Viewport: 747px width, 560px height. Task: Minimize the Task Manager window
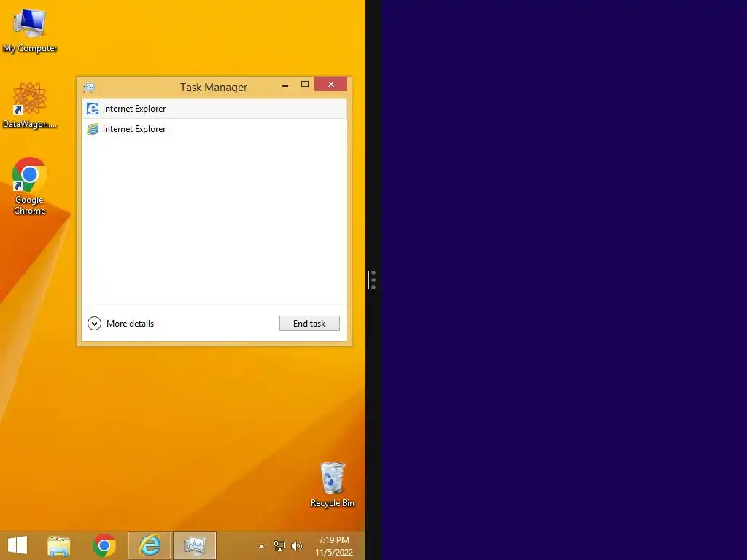(285, 86)
